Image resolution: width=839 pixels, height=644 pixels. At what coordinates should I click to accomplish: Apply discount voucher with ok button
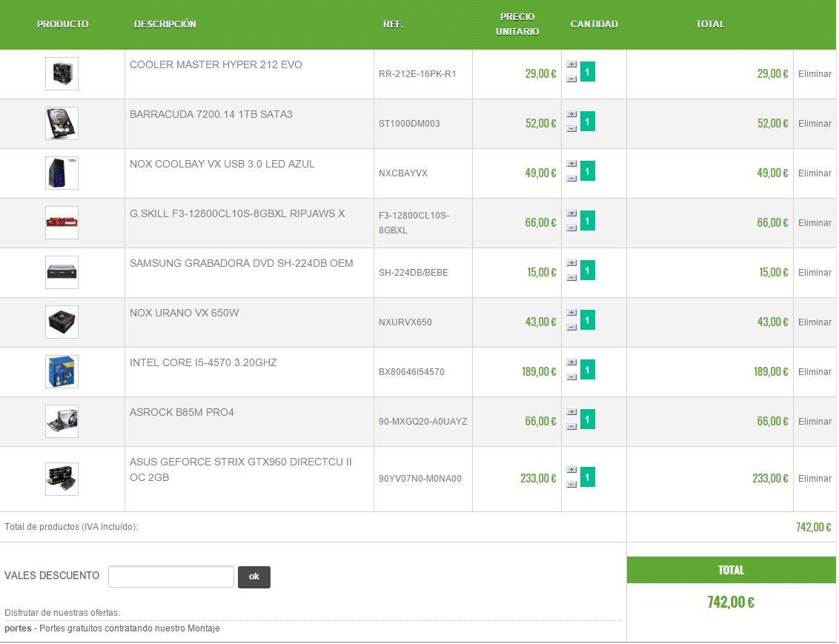[254, 577]
